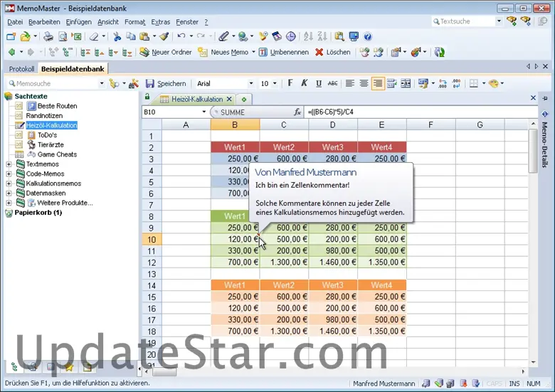555x392 pixels.
Task: Toggle left text alignment
Action: click(349, 83)
